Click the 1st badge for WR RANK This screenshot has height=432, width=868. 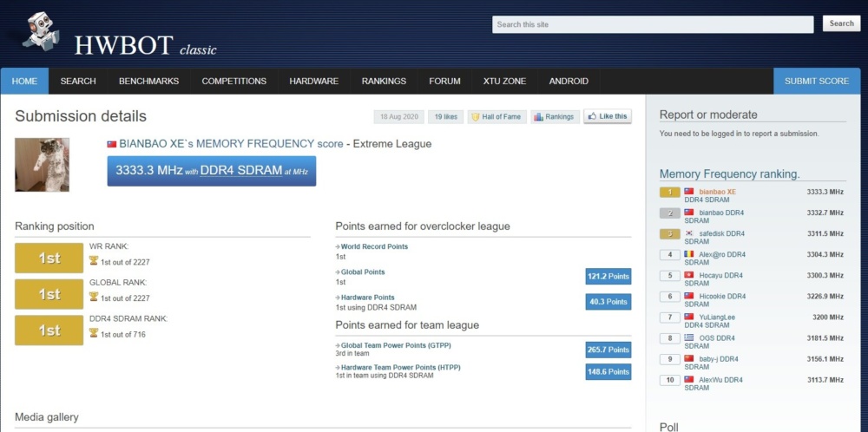(49, 259)
